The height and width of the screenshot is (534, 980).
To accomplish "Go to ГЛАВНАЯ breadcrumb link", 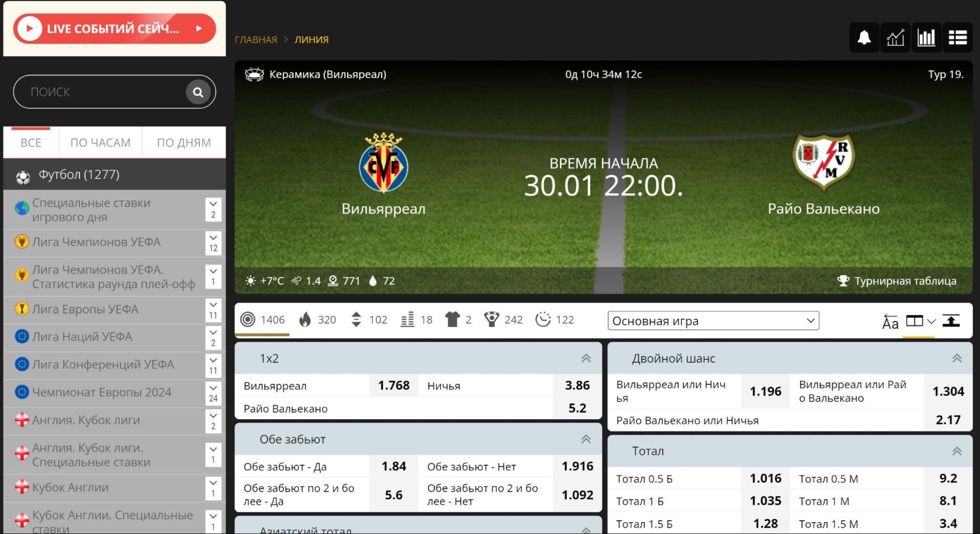I will coord(256,40).
